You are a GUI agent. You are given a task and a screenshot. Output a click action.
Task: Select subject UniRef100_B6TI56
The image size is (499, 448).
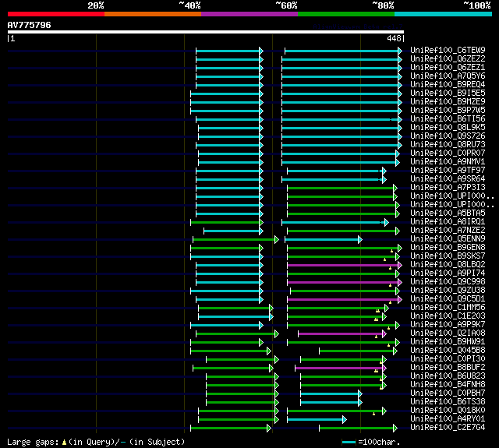[448, 119]
